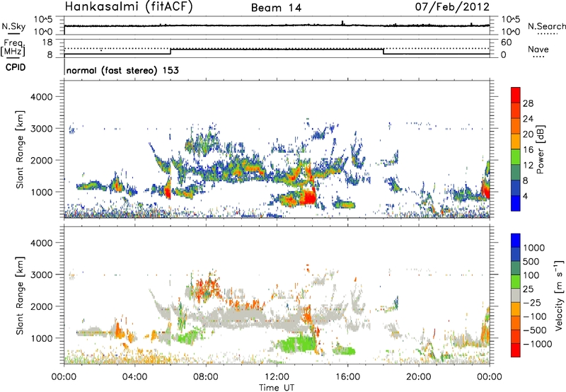Select Velocity segment between -1000 and -500

point(516,337)
